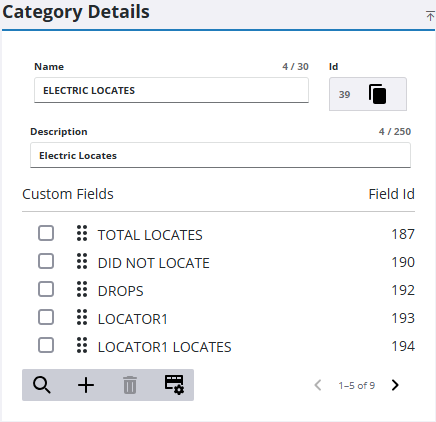Add a new custom field
Viewport: 436px width, 422px height.
coord(86,385)
